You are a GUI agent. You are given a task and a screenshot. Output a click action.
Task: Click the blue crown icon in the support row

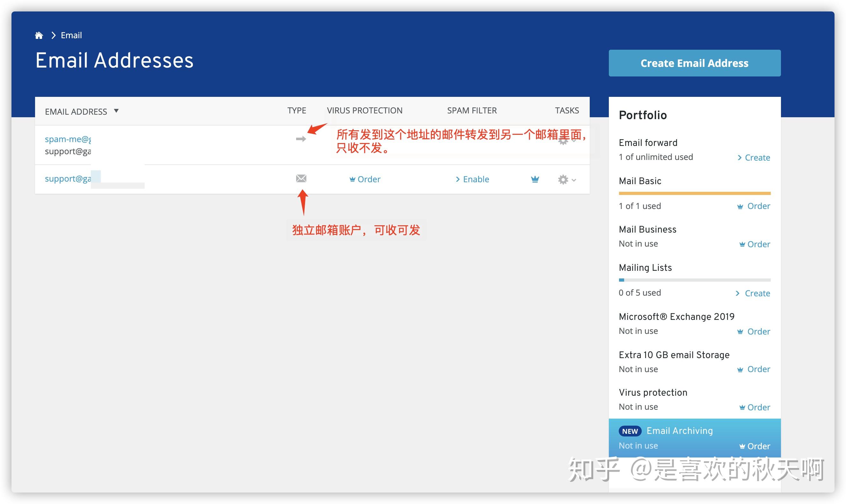point(535,179)
